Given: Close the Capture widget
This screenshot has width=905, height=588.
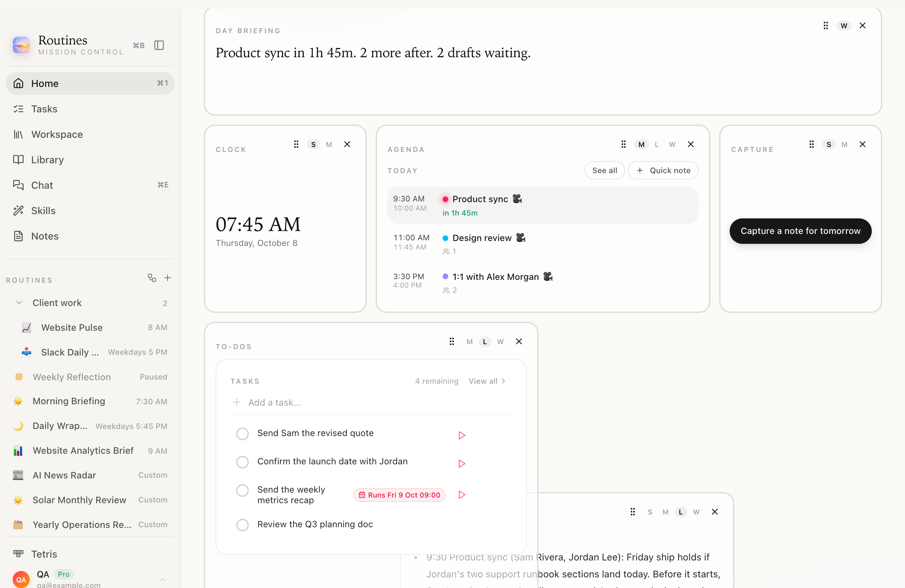Looking at the screenshot, I should click(x=863, y=145).
